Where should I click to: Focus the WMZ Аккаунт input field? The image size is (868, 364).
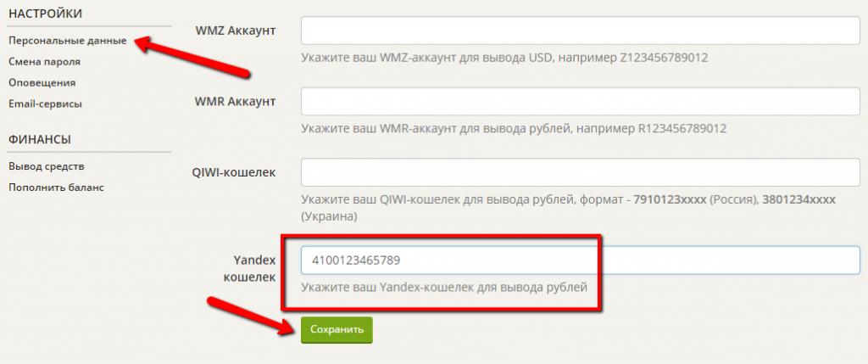tap(580, 31)
